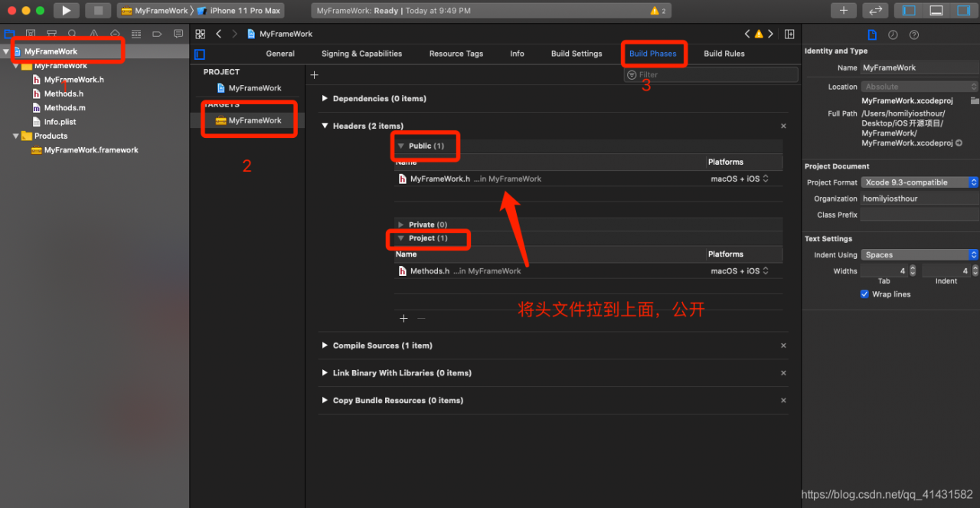The width and height of the screenshot is (980, 508).
Task: Expand Compile Sources phase
Action: [325, 346]
